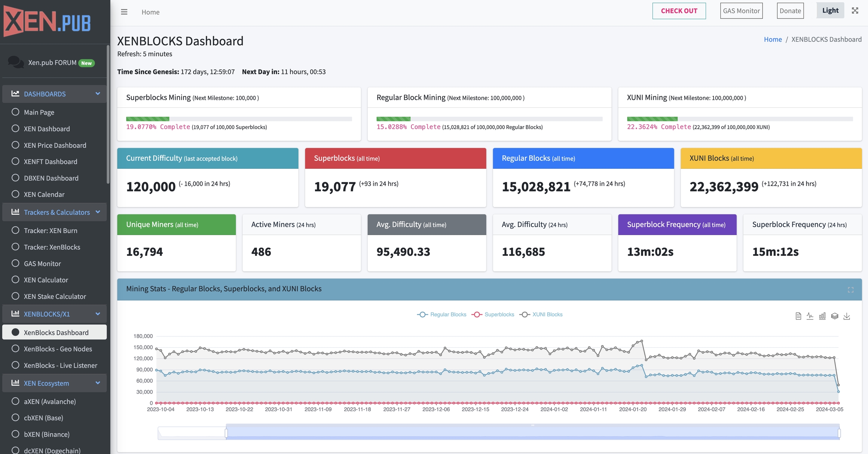The image size is (868, 454).
Task: Click the left handle of chart zoom slider
Action: (x=226, y=433)
